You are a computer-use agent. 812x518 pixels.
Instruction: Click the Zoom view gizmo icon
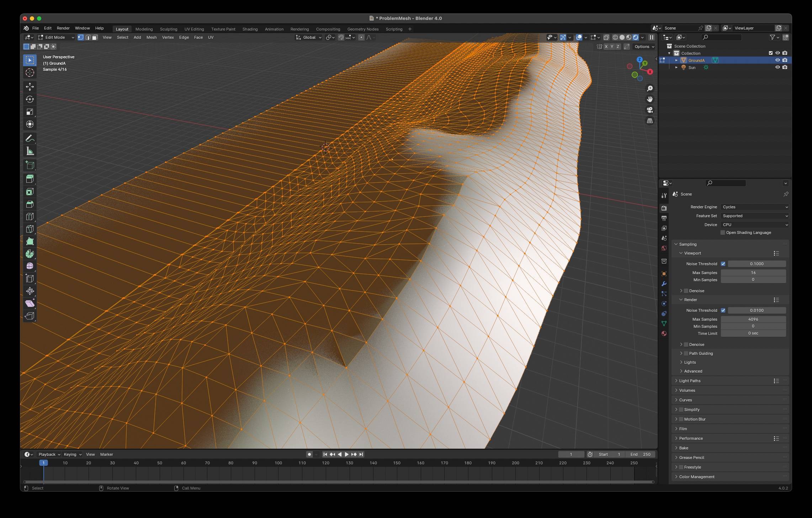650,89
